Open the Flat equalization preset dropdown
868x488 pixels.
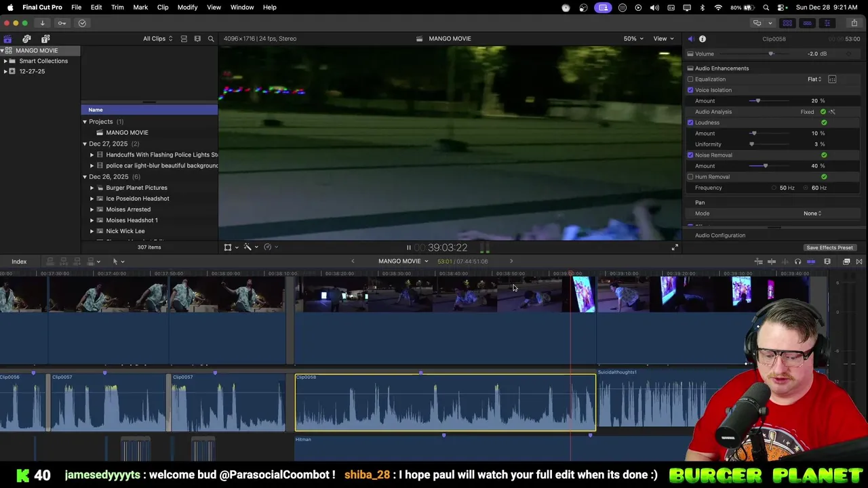coord(814,79)
